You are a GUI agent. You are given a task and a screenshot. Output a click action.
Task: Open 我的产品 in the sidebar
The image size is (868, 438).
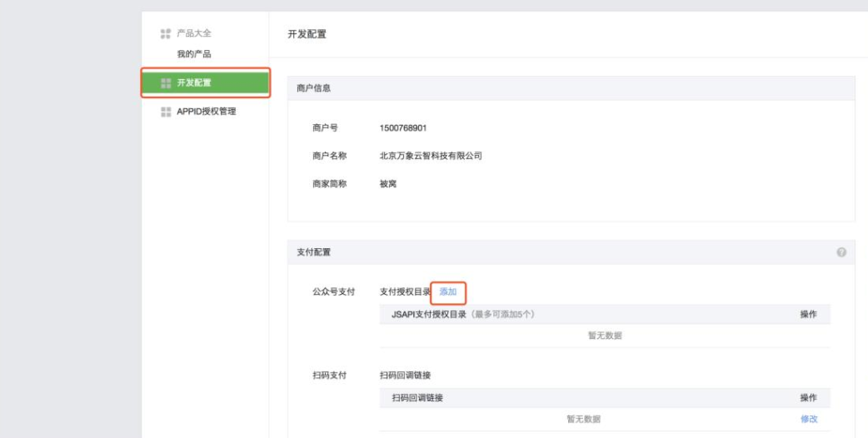pos(193,54)
